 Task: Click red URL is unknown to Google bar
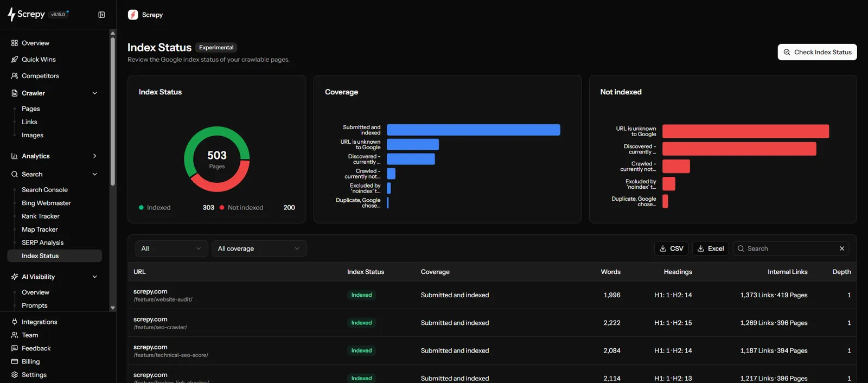745,131
